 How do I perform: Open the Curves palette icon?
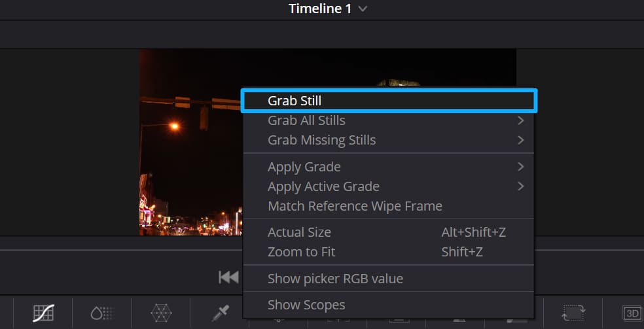tap(43, 313)
